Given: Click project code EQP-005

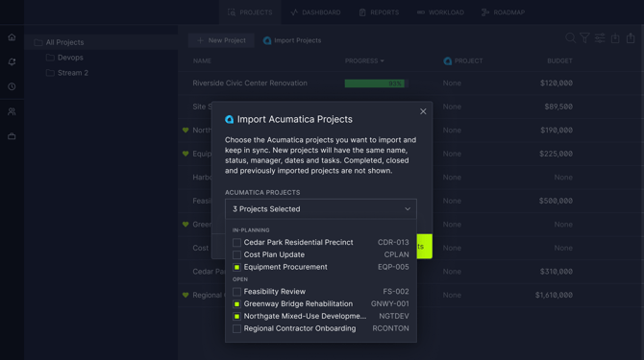Looking at the screenshot, I should 393,267.
